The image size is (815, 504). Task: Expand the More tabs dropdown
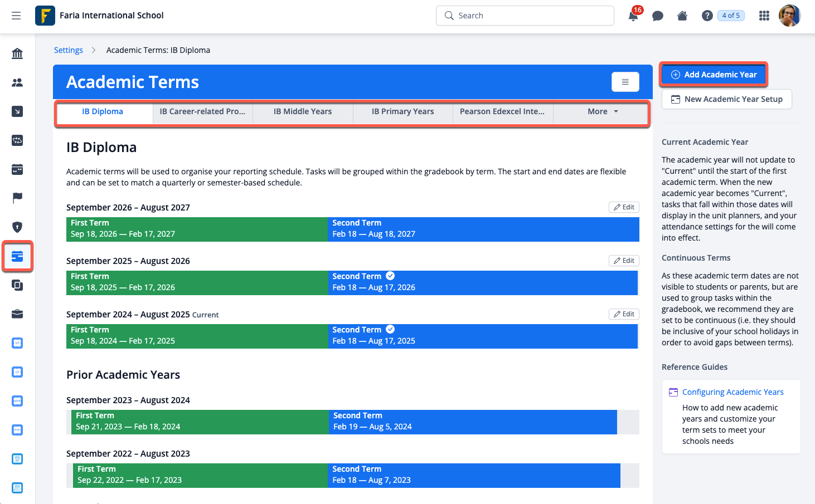pos(603,111)
